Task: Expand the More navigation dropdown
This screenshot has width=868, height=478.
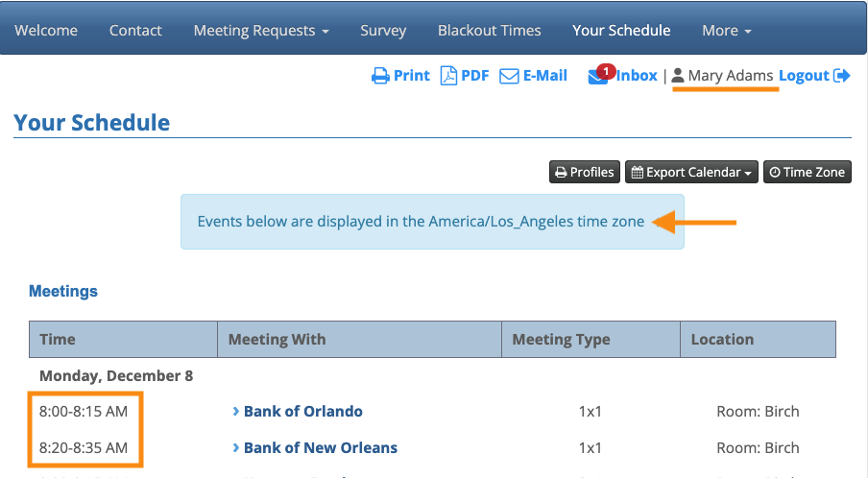Action: [x=726, y=31]
